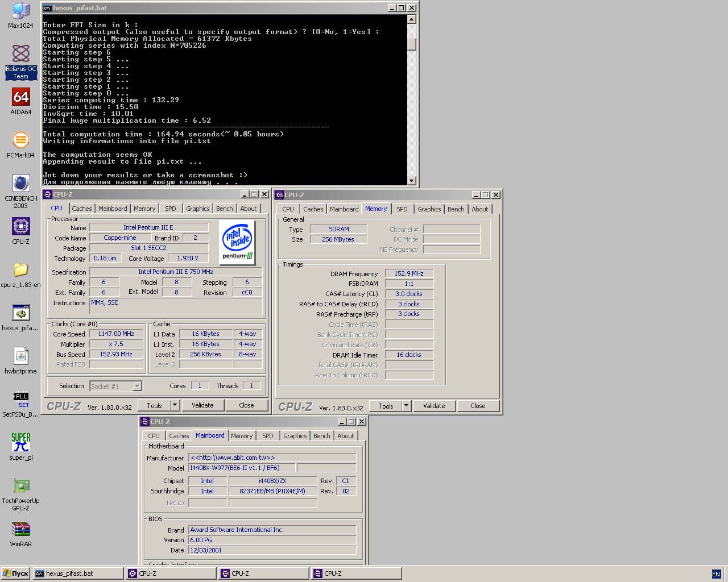Select CPU tab in the Memory window
728x582 pixels.
coord(288,209)
